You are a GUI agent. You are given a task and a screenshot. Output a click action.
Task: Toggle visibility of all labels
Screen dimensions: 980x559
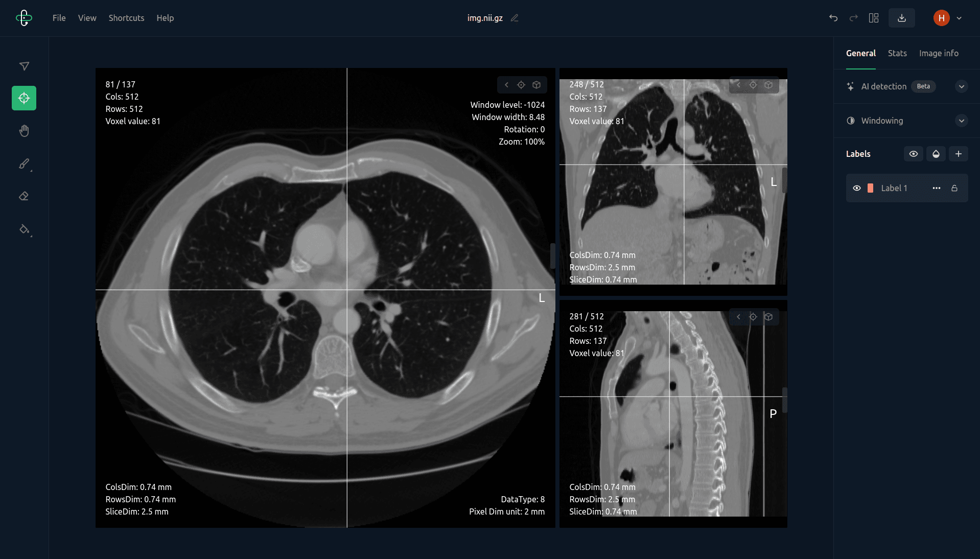(913, 154)
